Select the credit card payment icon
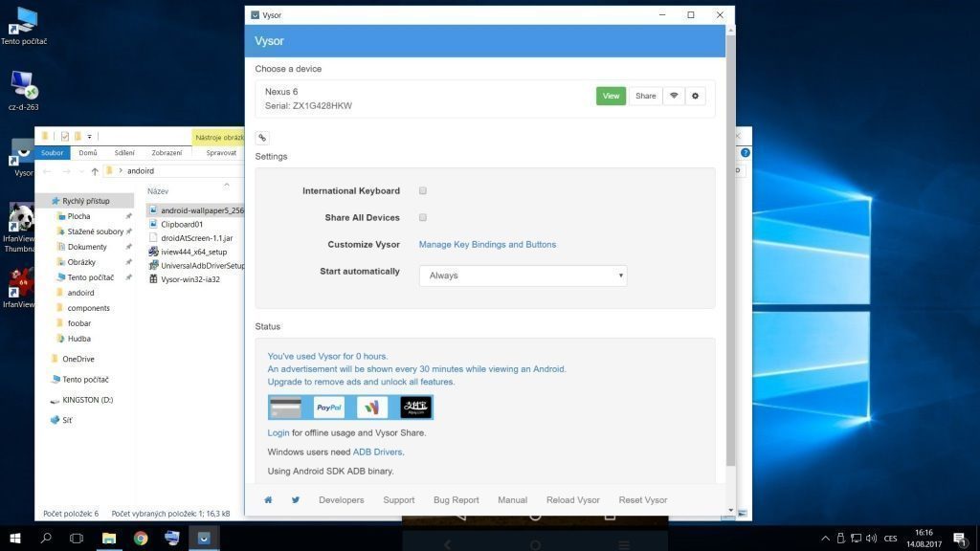 (x=285, y=408)
